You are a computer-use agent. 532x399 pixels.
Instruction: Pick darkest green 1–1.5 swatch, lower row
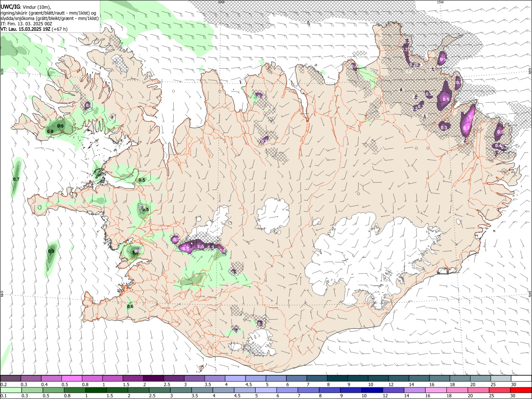coord(96,390)
